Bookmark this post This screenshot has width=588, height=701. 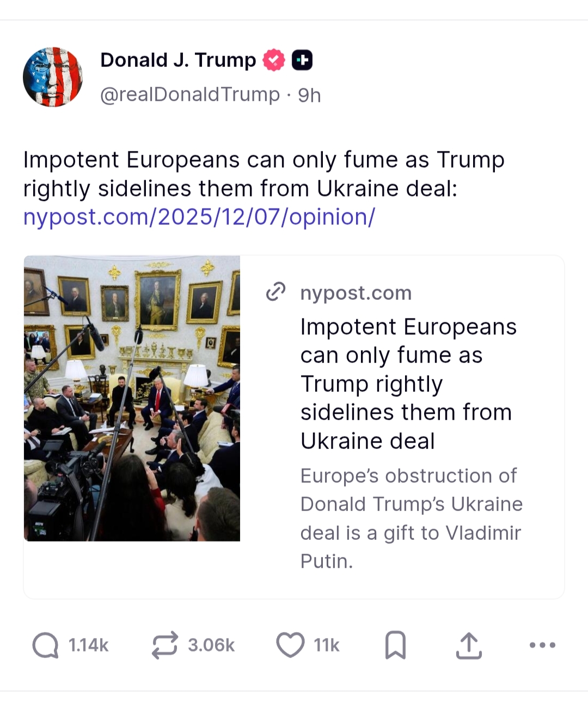click(395, 645)
